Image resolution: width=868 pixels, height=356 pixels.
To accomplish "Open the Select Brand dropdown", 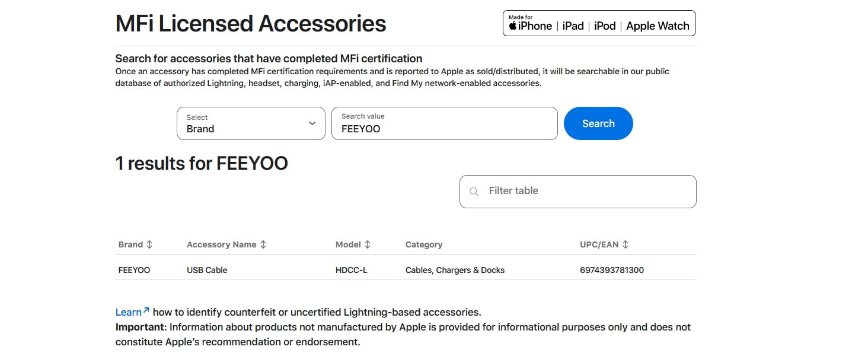I will pos(251,123).
